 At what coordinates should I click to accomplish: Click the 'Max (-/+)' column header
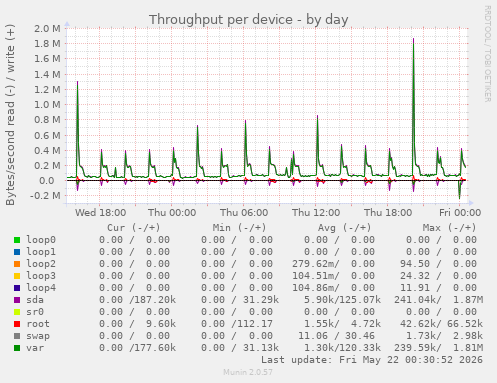pos(449,228)
